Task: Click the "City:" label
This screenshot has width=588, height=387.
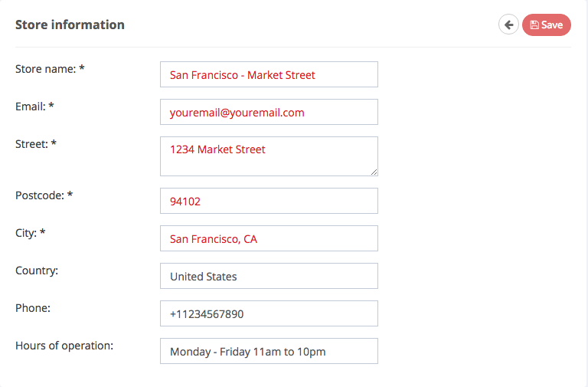Action: click(31, 233)
